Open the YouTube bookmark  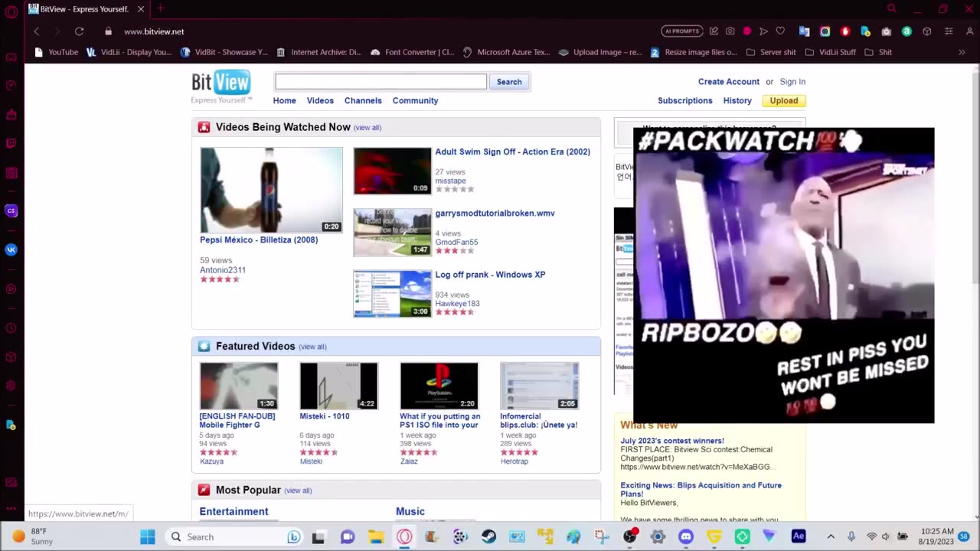(56, 52)
